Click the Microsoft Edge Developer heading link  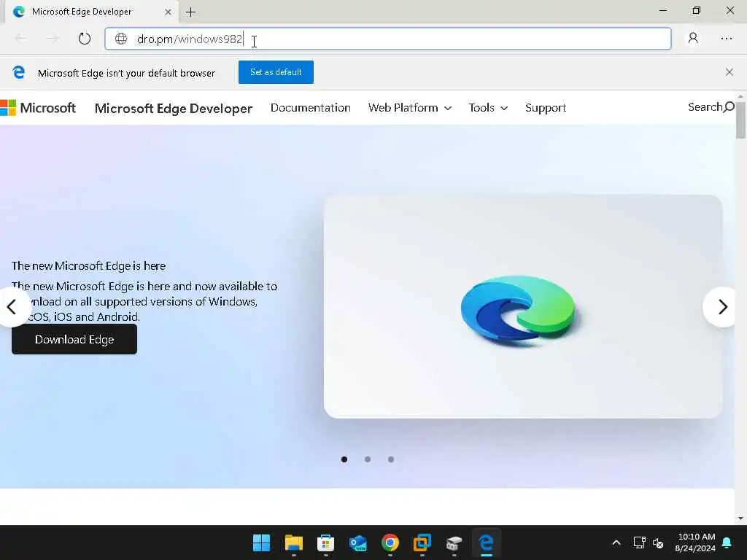pos(174,108)
